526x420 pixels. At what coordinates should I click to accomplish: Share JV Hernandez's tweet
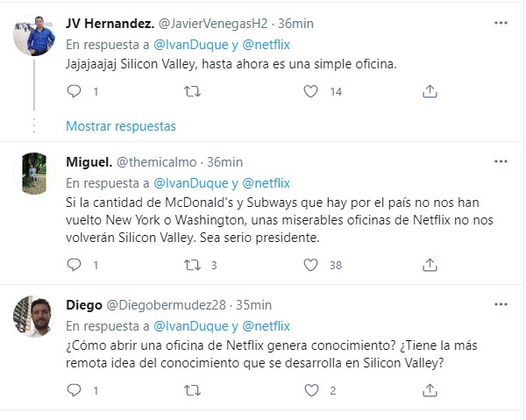pyautogui.click(x=430, y=91)
